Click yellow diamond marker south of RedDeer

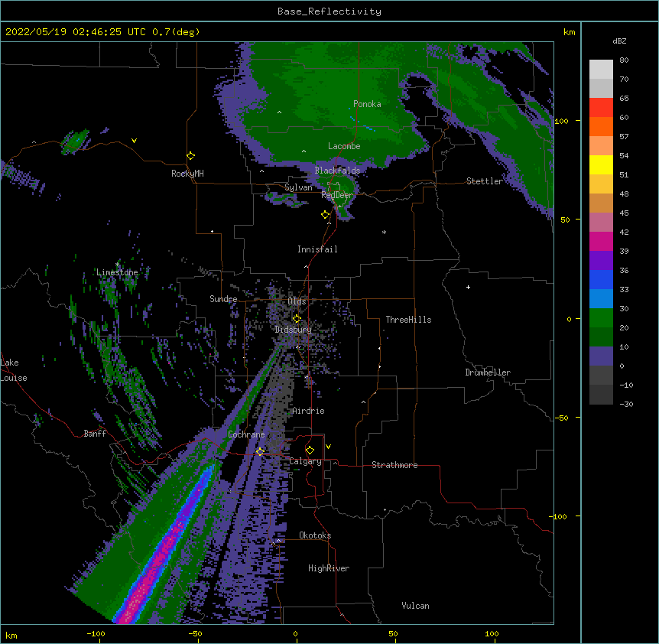click(325, 215)
